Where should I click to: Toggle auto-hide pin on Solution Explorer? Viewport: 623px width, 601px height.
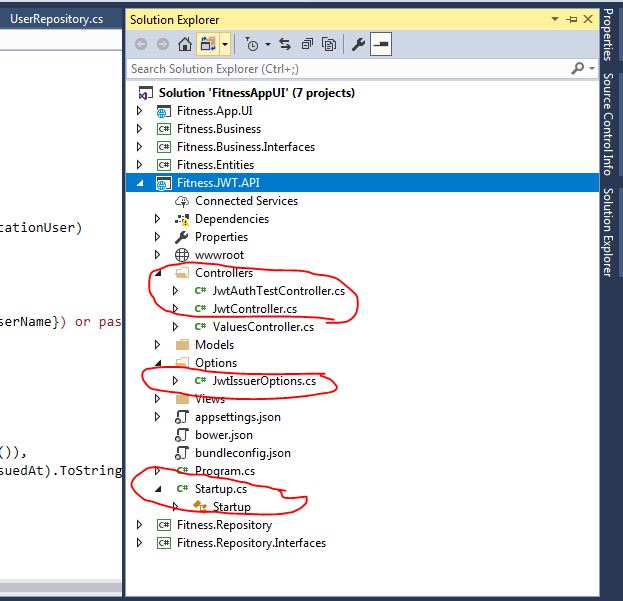(572, 19)
